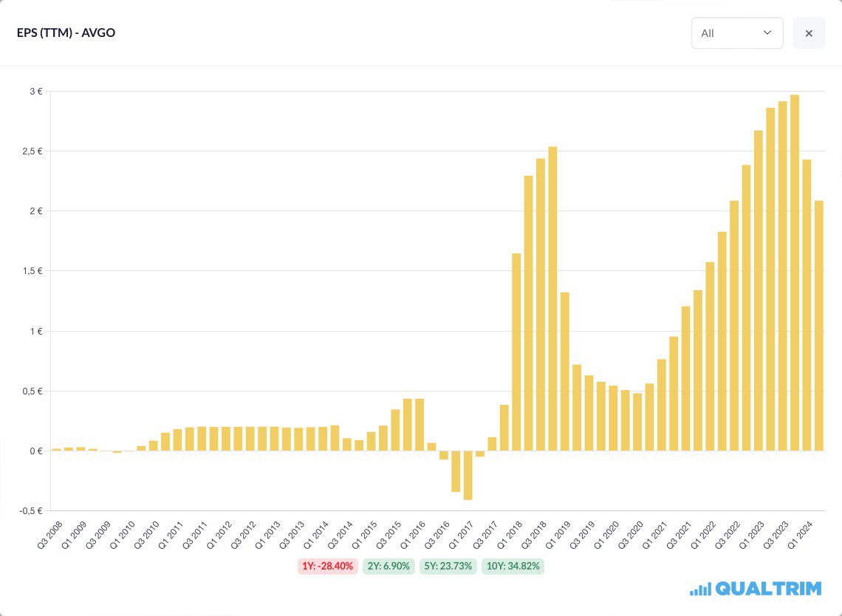Click the '0 €' y-axis label

click(x=35, y=451)
